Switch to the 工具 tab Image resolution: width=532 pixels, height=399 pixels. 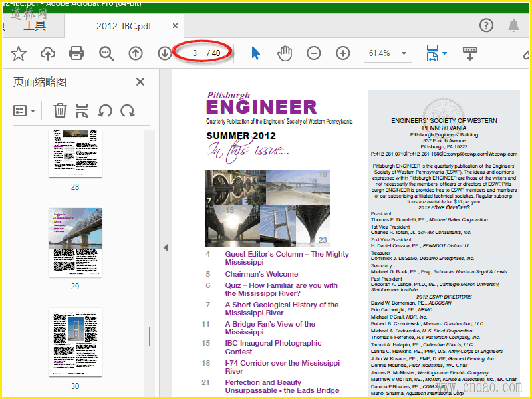point(35,25)
